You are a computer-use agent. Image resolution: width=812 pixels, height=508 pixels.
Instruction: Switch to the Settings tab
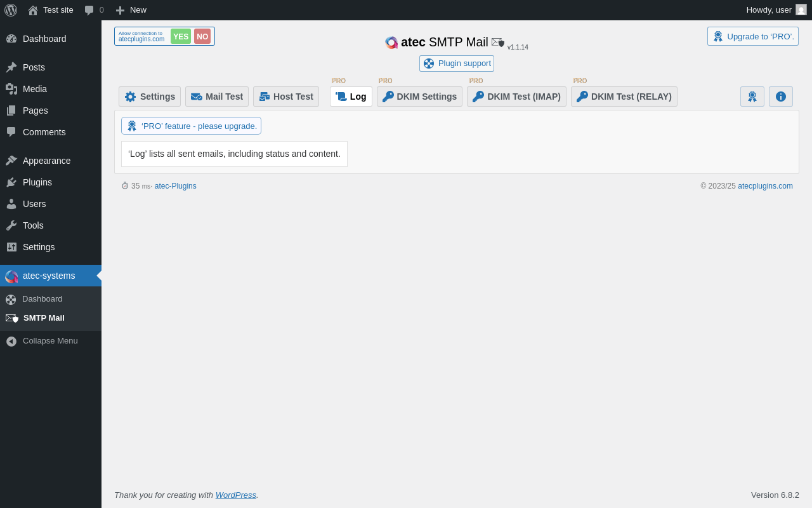150,97
